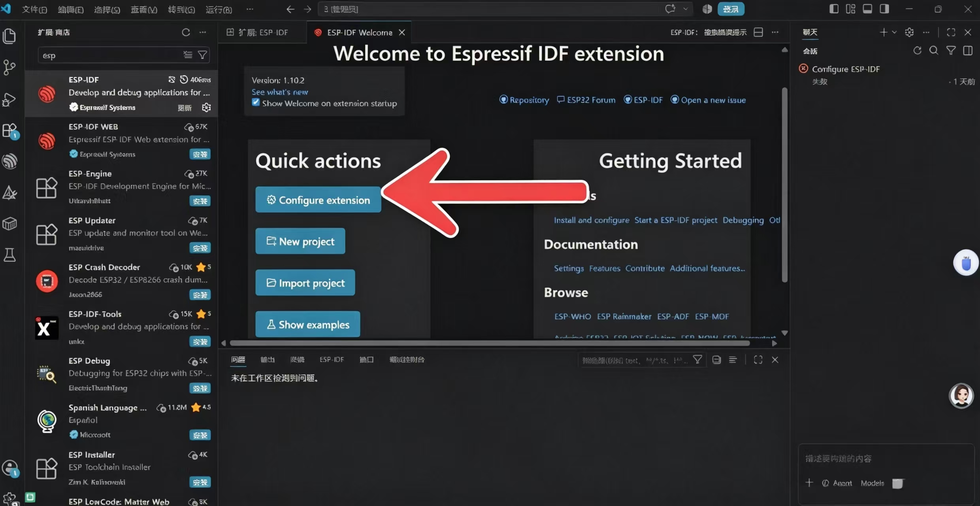Open the new chat dropdown chevron
This screenshot has width=980, height=506.
click(x=894, y=32)
